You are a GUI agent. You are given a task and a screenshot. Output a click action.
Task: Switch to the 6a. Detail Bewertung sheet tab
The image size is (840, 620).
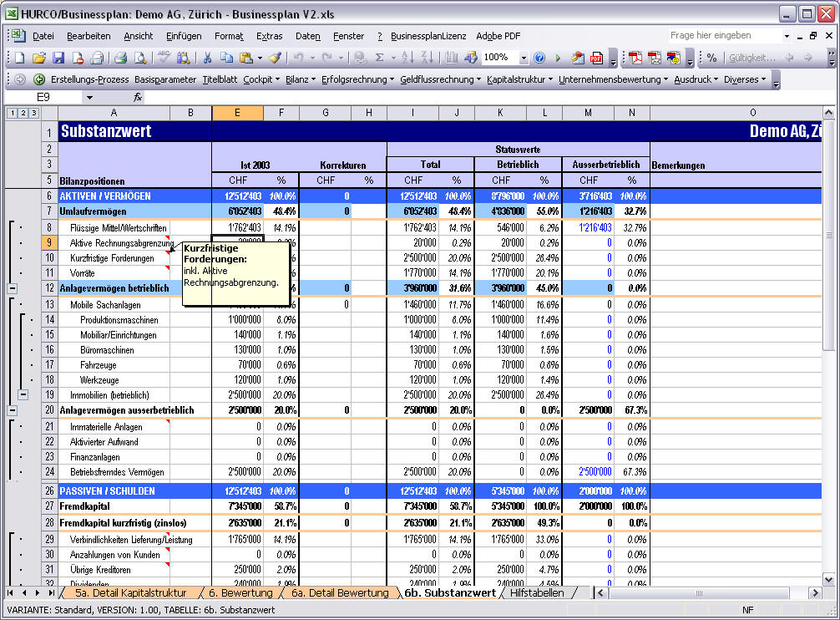click(340, 592)
